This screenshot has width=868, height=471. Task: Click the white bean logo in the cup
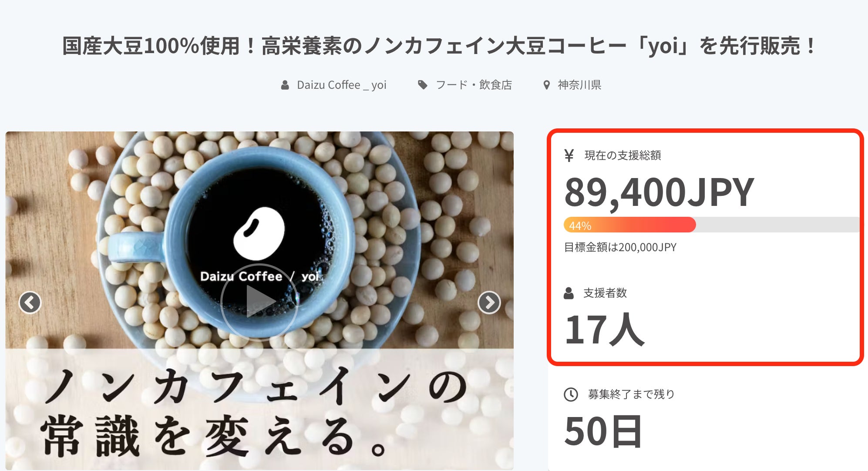click(x=259, y=233)
